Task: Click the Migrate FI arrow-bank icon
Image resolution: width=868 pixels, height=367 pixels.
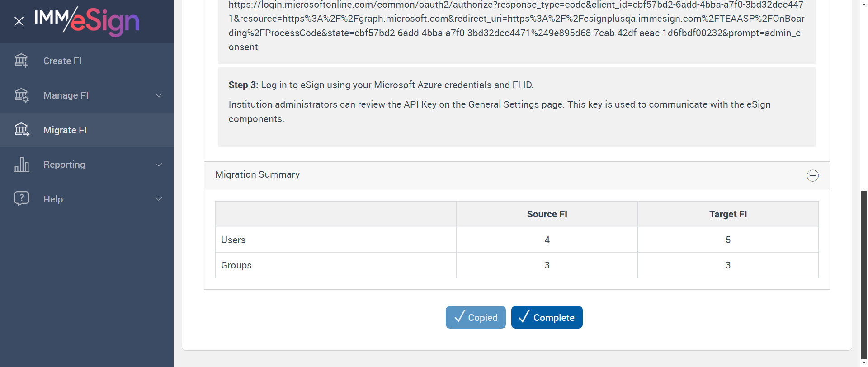Action: tap(21, 130)
